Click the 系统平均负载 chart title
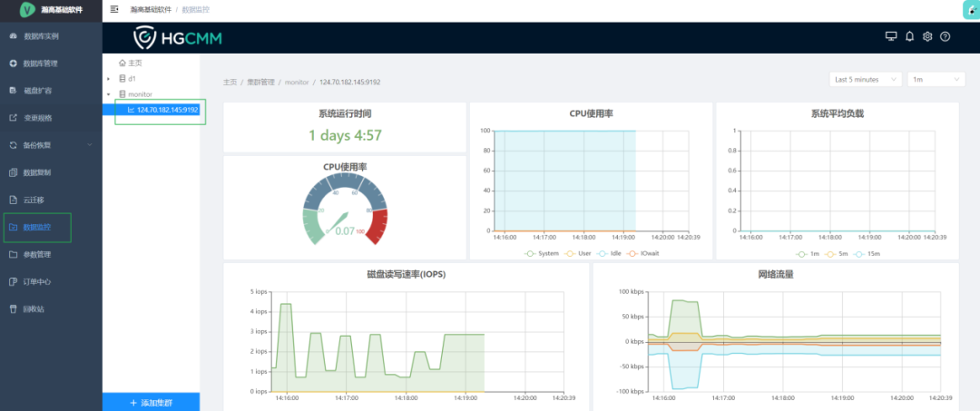Image resolution: width=980 pixels, height=411 pixels. tap(838, 113)
